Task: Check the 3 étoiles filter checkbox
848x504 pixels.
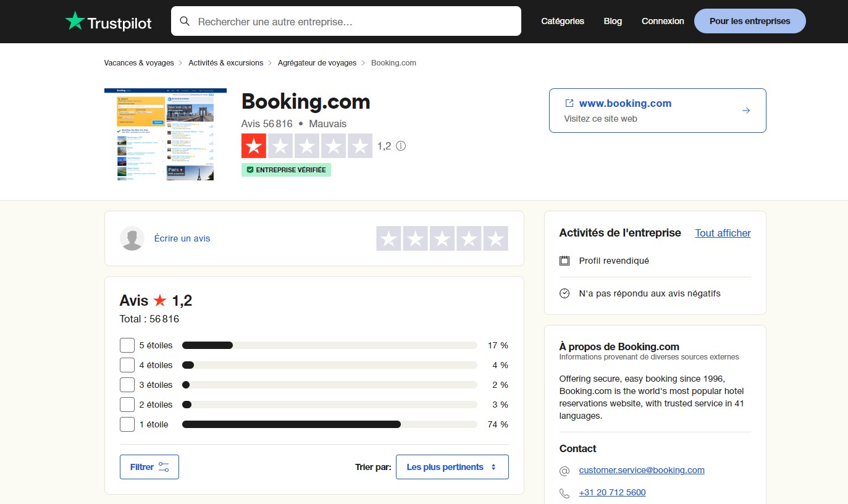Action: (127, 385)
